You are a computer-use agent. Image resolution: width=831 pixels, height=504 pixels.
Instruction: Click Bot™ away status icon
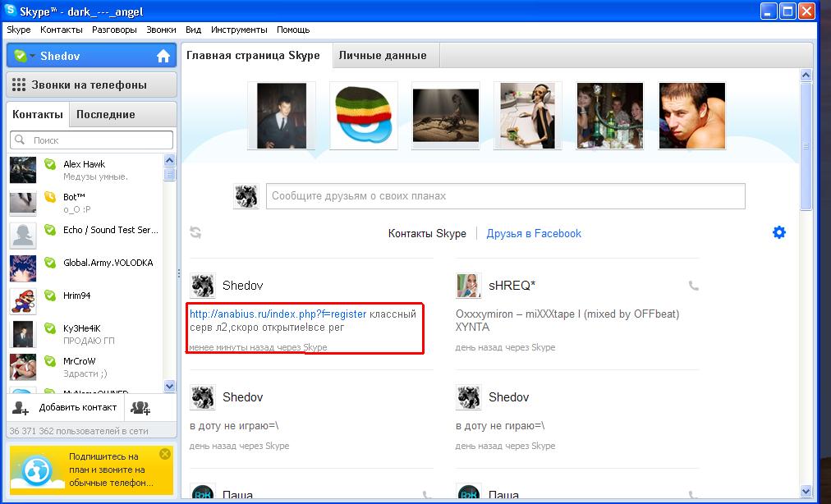pyautogui.click(x=50, y=197)
